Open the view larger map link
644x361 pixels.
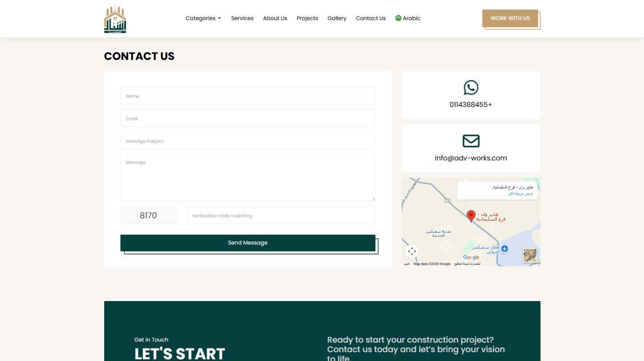pyautogui.click(x=520, y=194)
